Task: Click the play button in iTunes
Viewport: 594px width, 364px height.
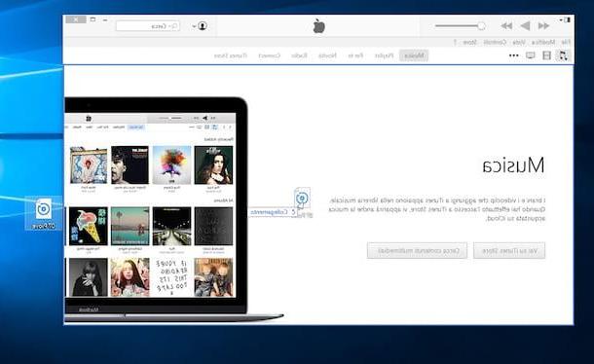Action: [526, 25]
